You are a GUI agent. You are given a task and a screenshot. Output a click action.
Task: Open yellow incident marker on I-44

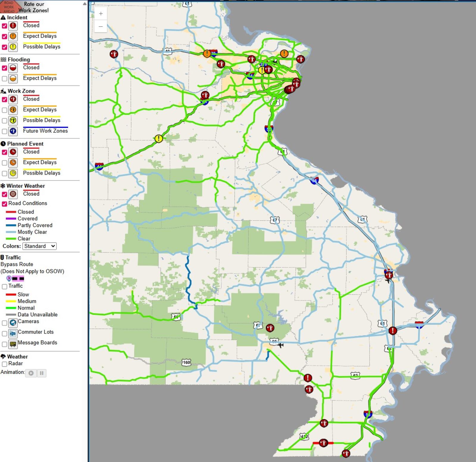pyautogui.click(x=159, y=139)
